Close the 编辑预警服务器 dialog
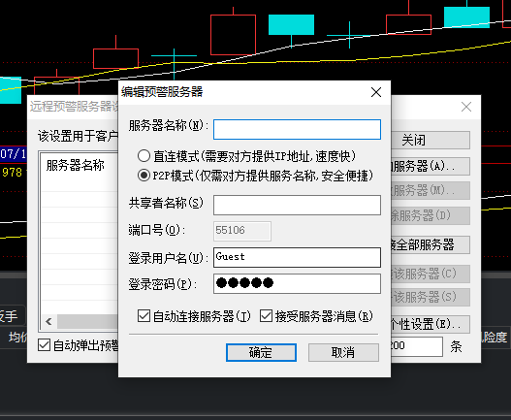Viewport: 511px width, 420px height. pos(376,92)
